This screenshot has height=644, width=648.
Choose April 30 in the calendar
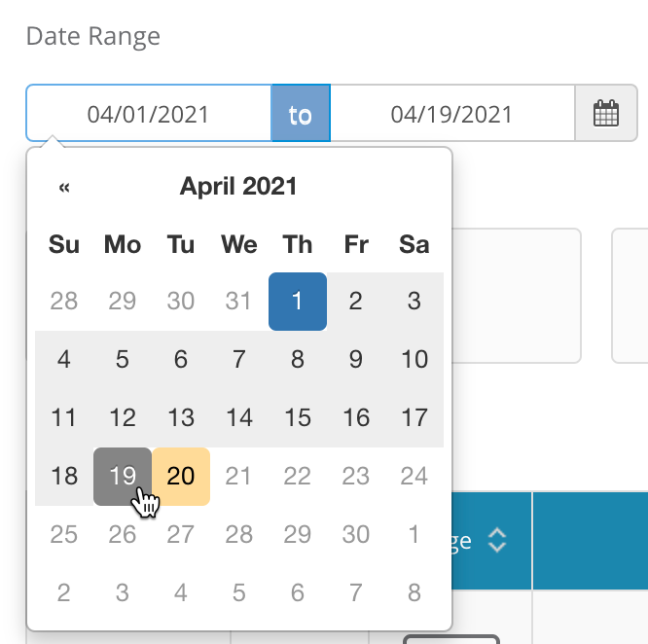[356, 535]
